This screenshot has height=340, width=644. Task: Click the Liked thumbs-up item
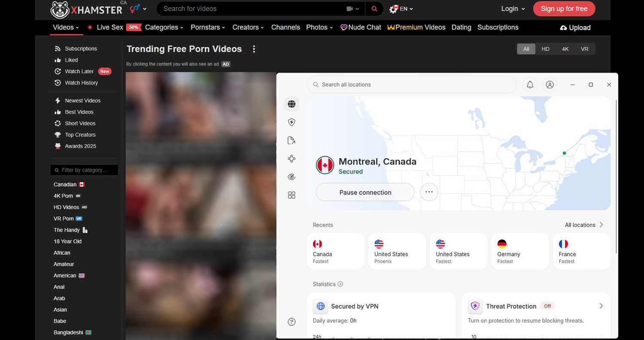[66, 60]
